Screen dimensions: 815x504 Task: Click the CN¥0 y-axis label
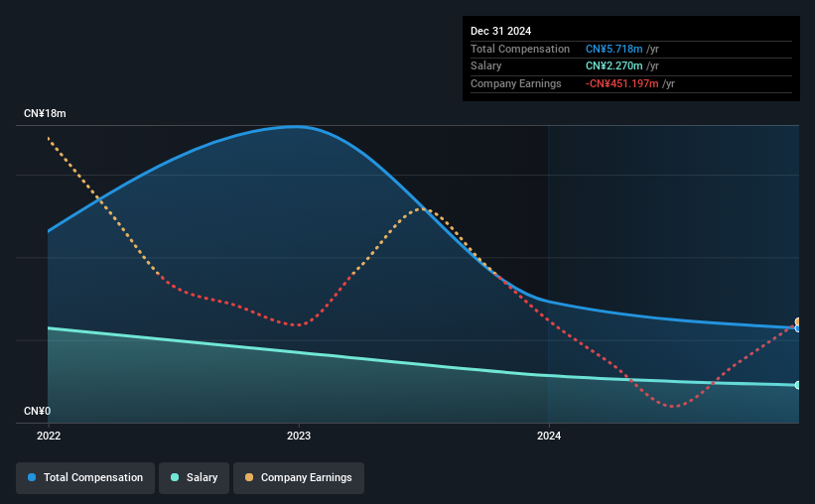point(38,411)
